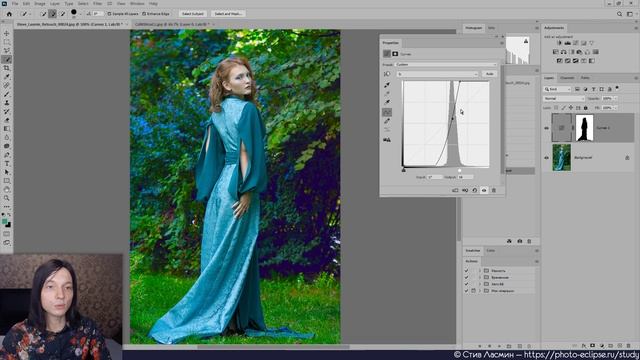Open the Filter menu

(98, 4)
